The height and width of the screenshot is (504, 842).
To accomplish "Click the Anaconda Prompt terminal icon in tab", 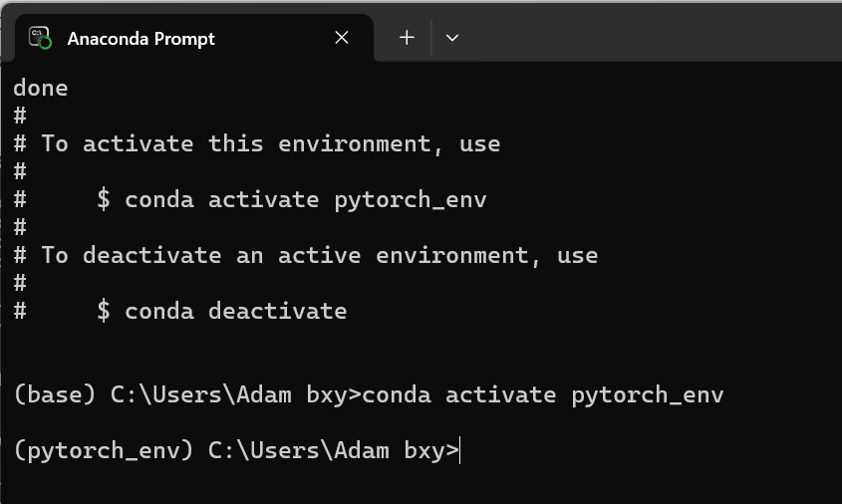I will (x=40, y=38).
